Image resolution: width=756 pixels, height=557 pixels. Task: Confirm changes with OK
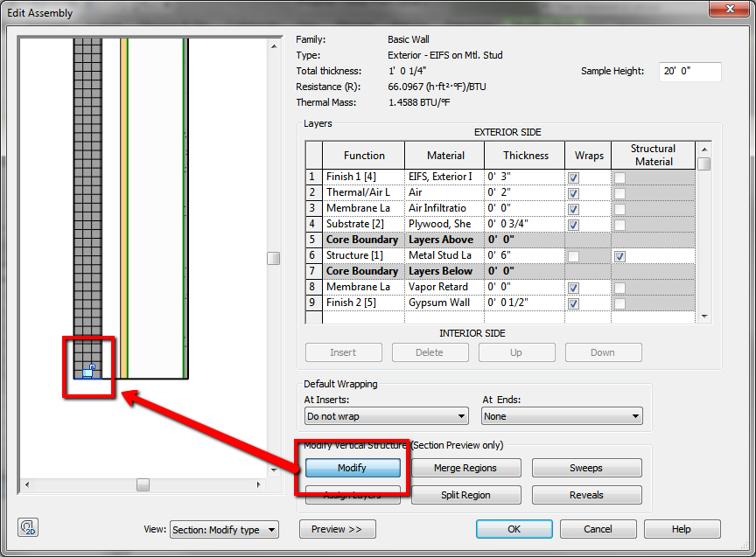point(514,528)
